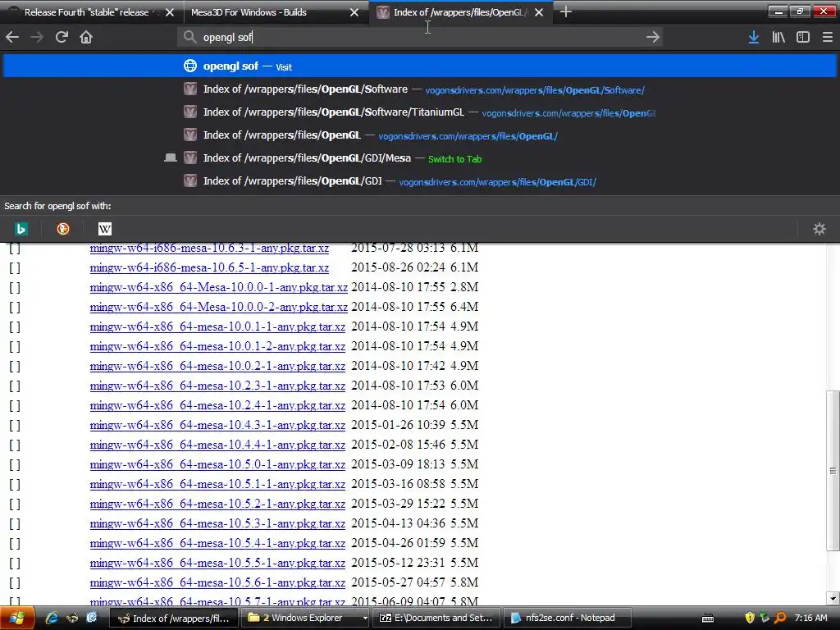Image resolution: width=840 pixels, height=630 pixels.
Task: Choose the vogonsdrivers.com/wrappers/files/OpenGL/GDI/ suggestion
Action: (x=420, y=181)
